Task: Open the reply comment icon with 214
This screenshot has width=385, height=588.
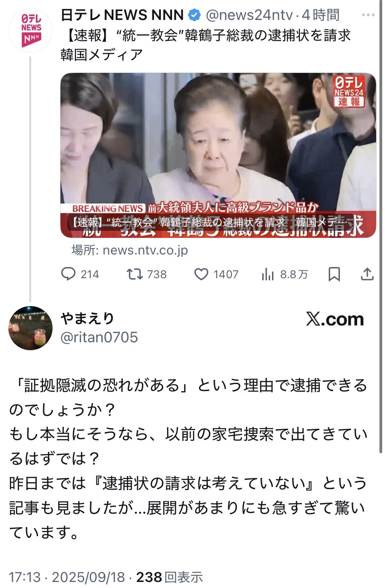Action: tap(68, 274)
